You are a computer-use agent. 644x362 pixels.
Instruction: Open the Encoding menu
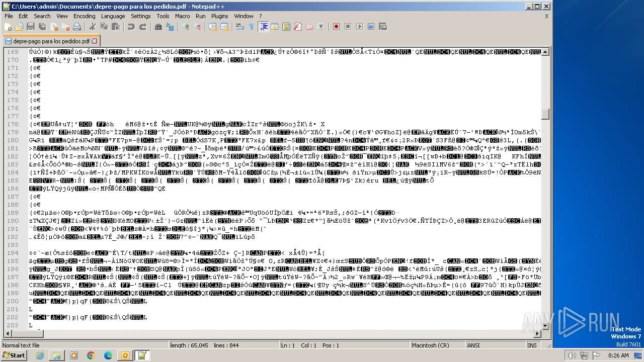(x=85, y=16)
